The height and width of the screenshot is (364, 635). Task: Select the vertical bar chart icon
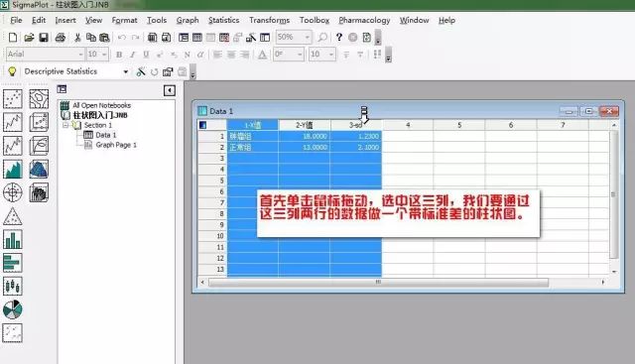[x=13, y=240]
